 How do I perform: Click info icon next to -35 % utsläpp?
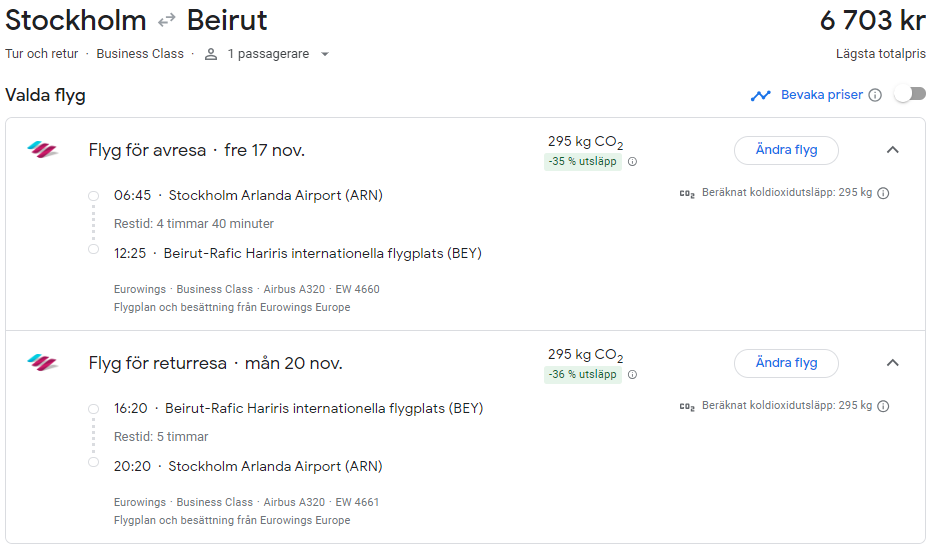click(x=632, y=162)
